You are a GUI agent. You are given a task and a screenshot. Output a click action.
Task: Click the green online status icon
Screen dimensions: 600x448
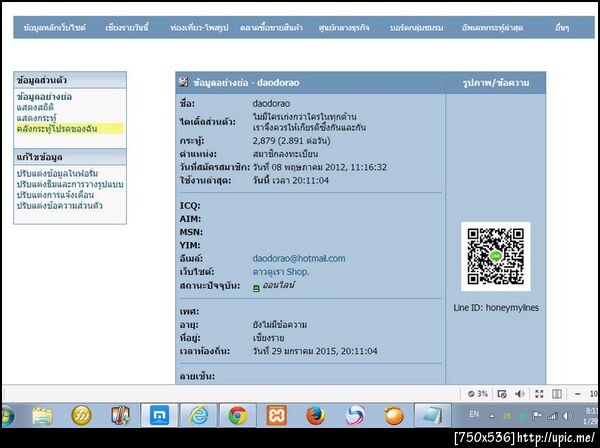pyautogui.click(x=256, y=288)
